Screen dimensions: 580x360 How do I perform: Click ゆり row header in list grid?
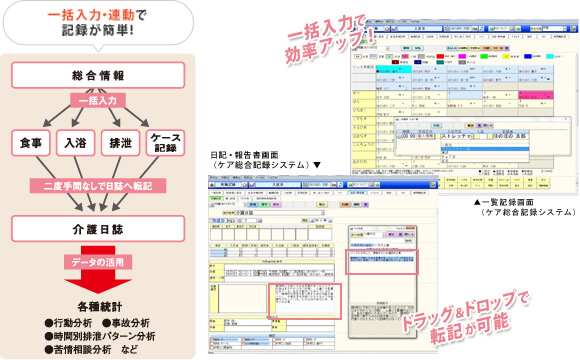[x=364, y=95]
